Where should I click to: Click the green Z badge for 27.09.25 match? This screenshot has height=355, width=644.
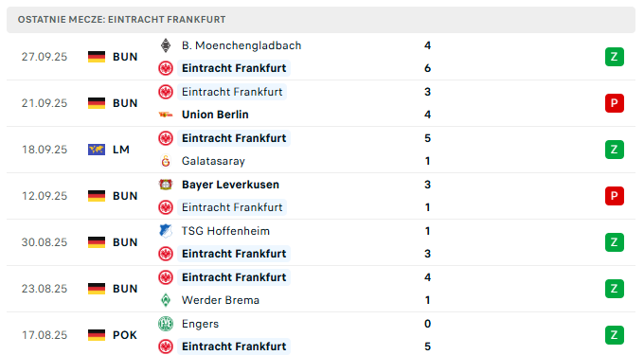point(614,57)
